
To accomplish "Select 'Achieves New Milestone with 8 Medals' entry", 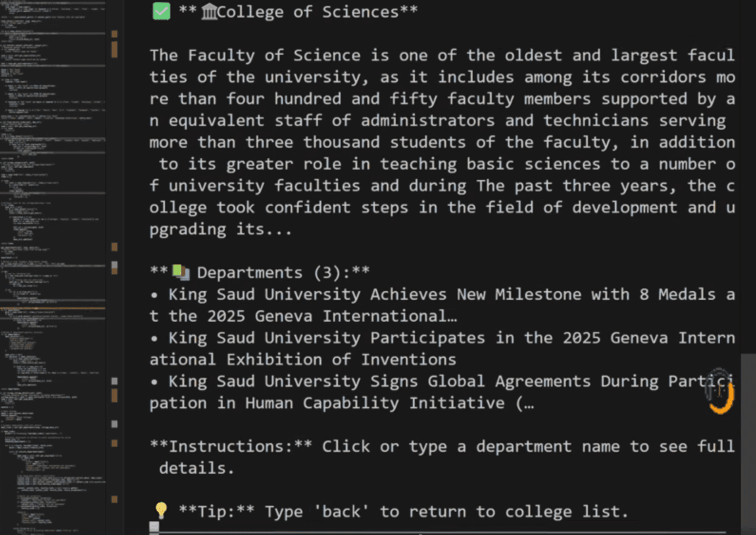I will 442,305.
